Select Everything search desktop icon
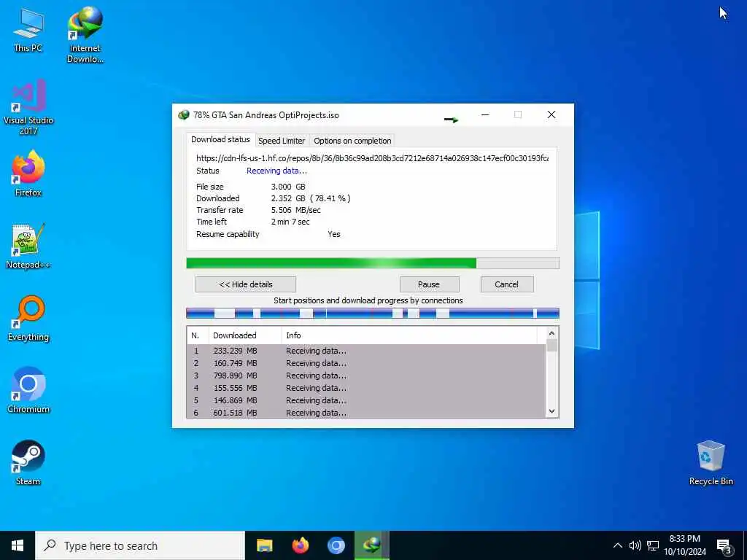The height and width of the screenshot is (560, 747). [28, 319]
